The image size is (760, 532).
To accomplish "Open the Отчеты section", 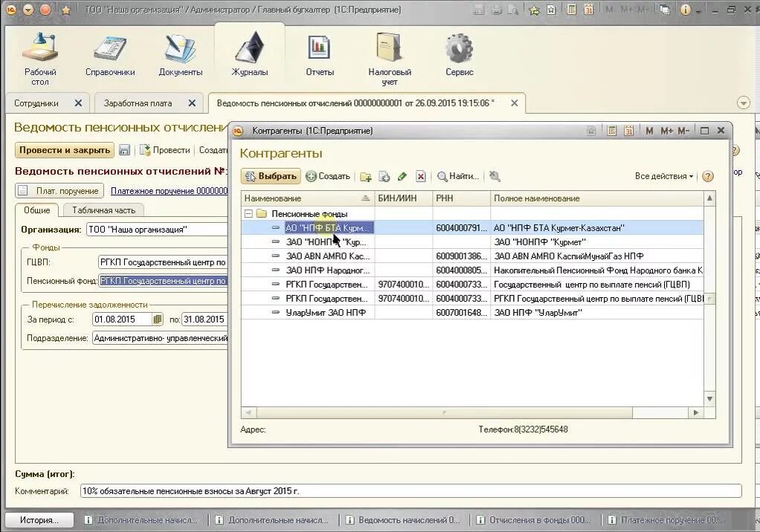I will click(x=320, y=56).
